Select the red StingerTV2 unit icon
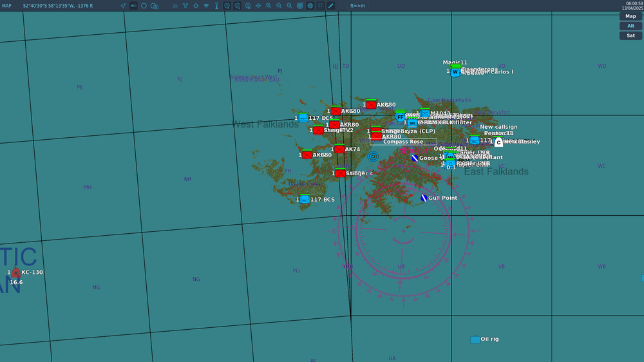 pos(318,130)
